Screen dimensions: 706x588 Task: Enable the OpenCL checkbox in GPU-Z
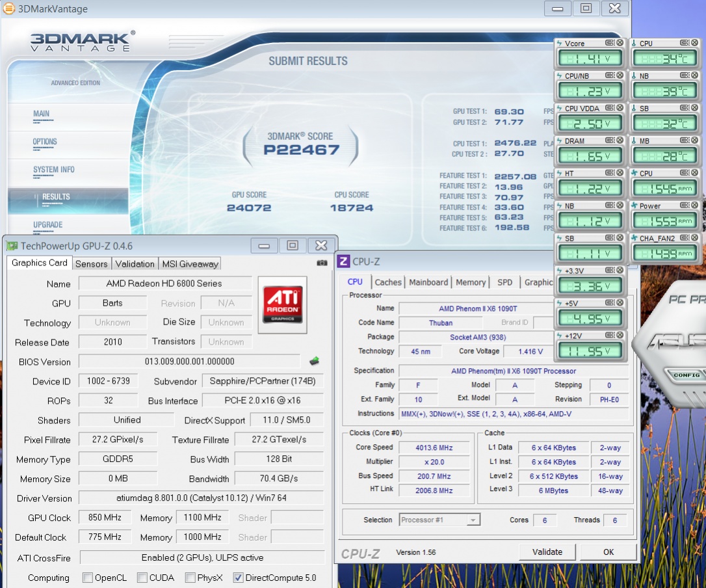click(88, 577)
